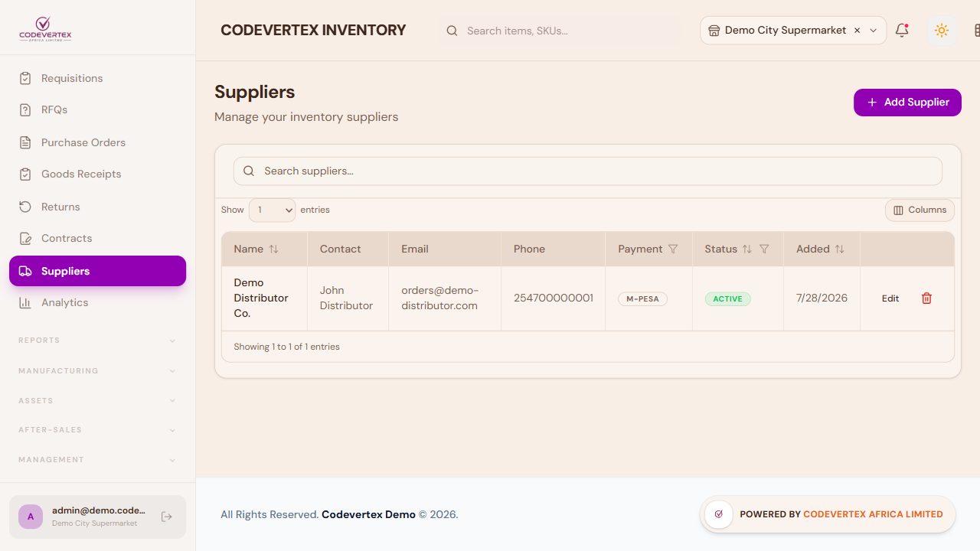Image resolution: width=980 pixels, height=551 pixels.
Task: Open Purchase Orders section
Action: [97, 142]
